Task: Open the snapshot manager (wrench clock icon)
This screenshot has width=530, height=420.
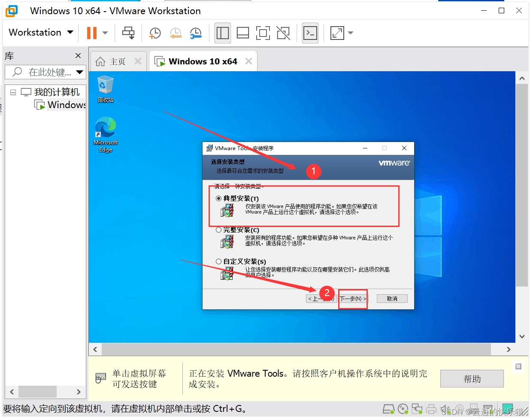Action: pos(196,33)
